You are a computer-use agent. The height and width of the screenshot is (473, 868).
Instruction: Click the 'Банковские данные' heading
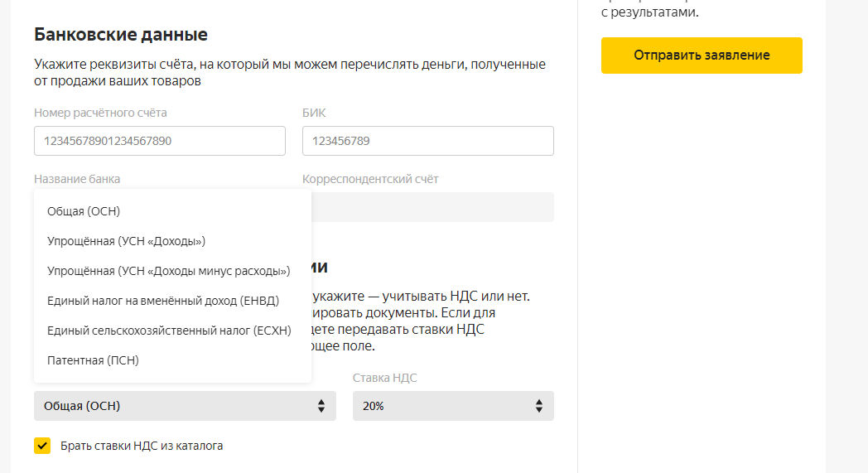[121, 35]
